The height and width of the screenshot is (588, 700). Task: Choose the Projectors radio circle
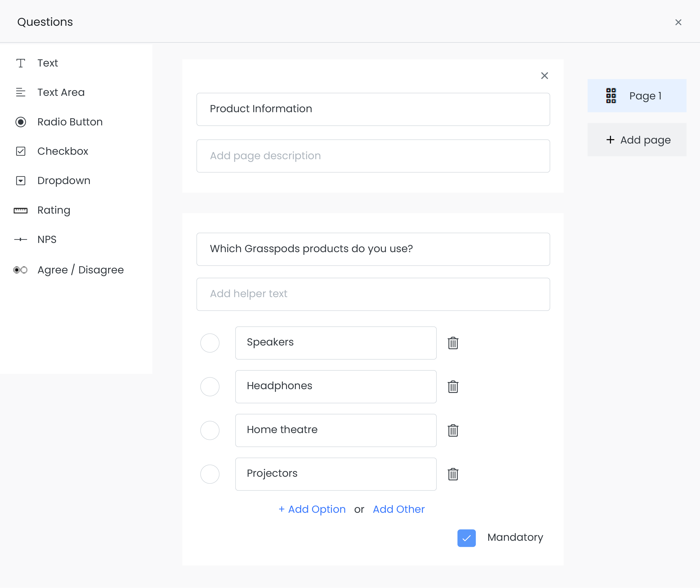[210, 474]
